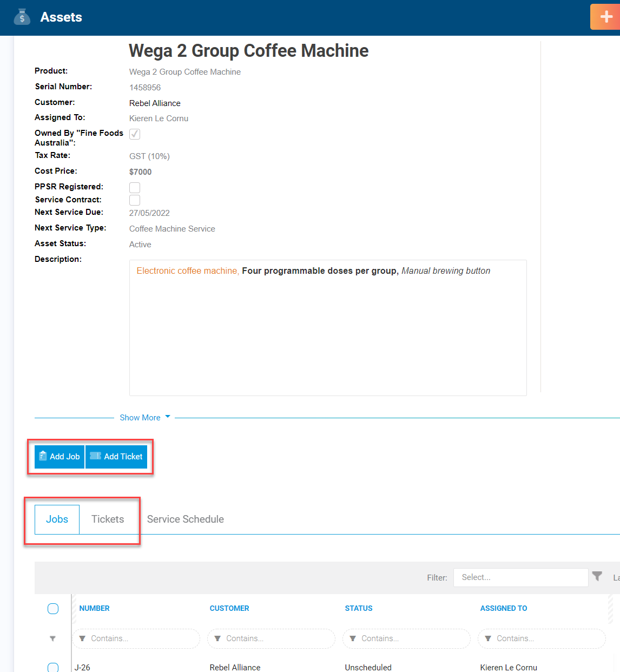The width and height of the screenshot is (620, 672).
Task: Click the bold text Four programmable doses per group
Action: (x=320, y=271)
